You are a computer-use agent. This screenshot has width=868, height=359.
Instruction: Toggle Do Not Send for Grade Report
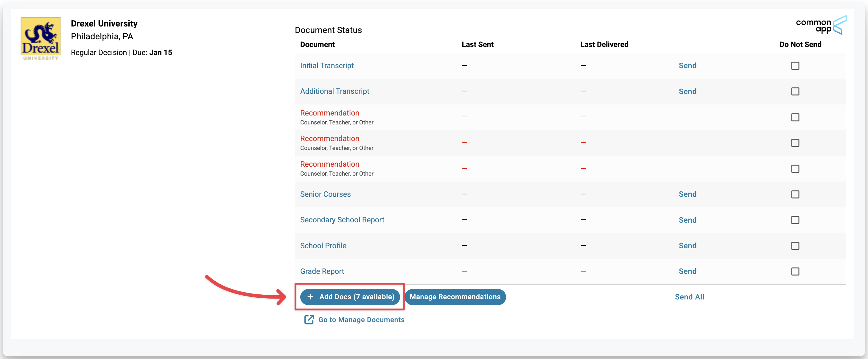tap(795, 271)
